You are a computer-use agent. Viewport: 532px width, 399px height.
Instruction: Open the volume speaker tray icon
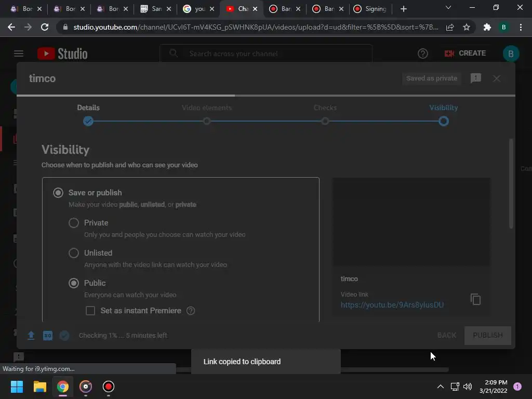point(468,387)
